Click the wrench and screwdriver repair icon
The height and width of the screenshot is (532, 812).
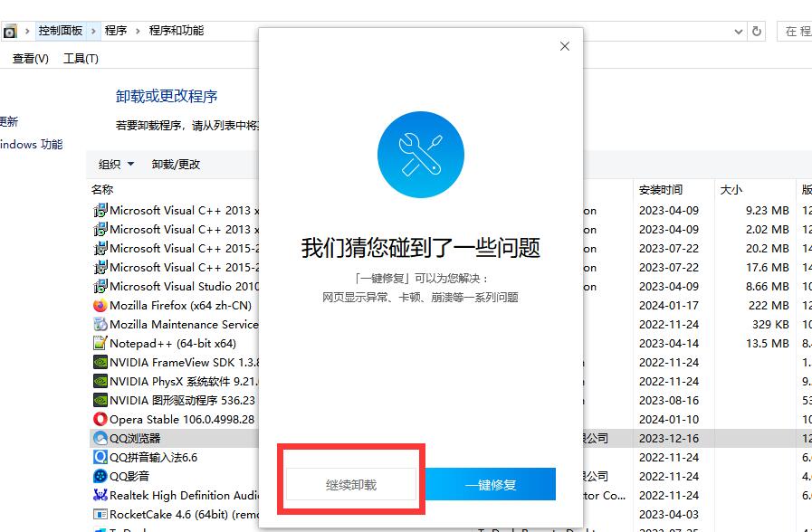[421, 155]
